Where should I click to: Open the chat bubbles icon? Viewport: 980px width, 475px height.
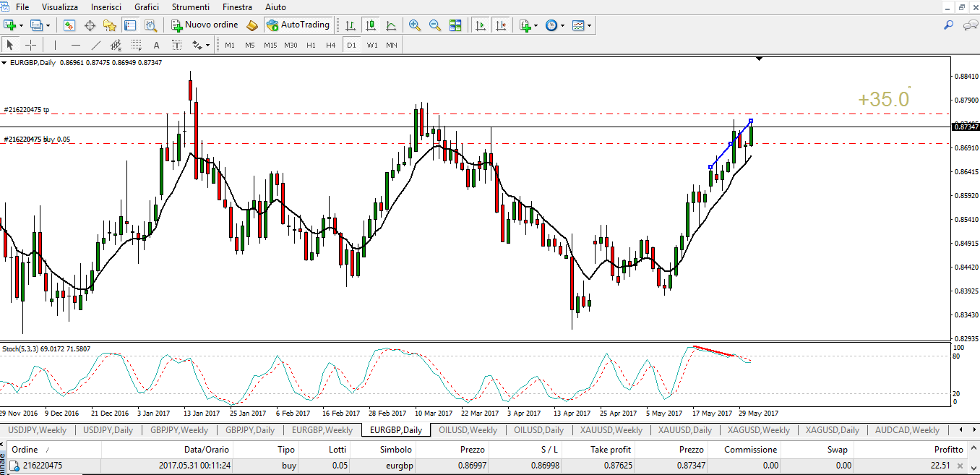[969, 25]
